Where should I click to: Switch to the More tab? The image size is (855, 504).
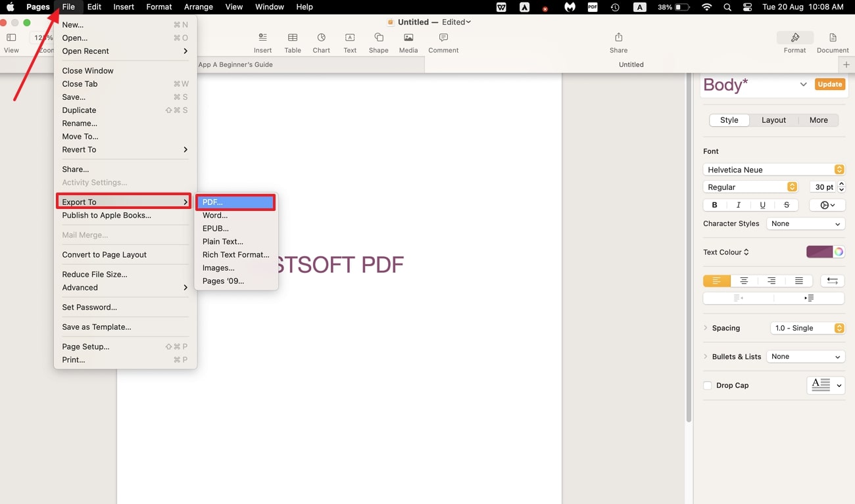coord(818,120)
